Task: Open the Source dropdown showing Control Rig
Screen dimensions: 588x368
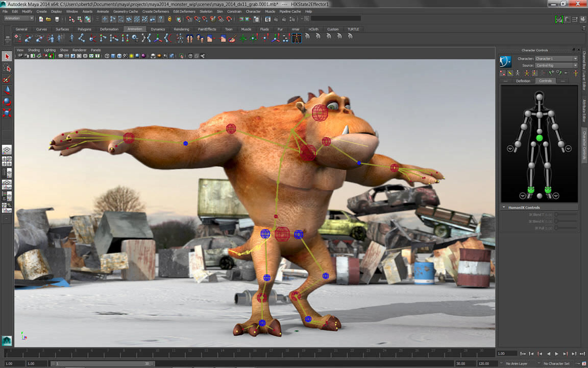Action: coord(556,65)
